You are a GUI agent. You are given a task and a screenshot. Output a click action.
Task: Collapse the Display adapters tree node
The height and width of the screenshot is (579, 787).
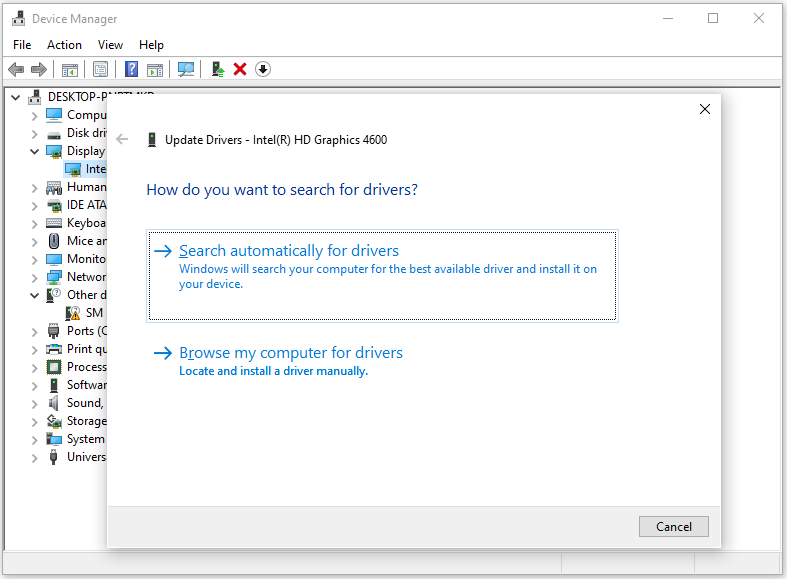coord(35,151)
